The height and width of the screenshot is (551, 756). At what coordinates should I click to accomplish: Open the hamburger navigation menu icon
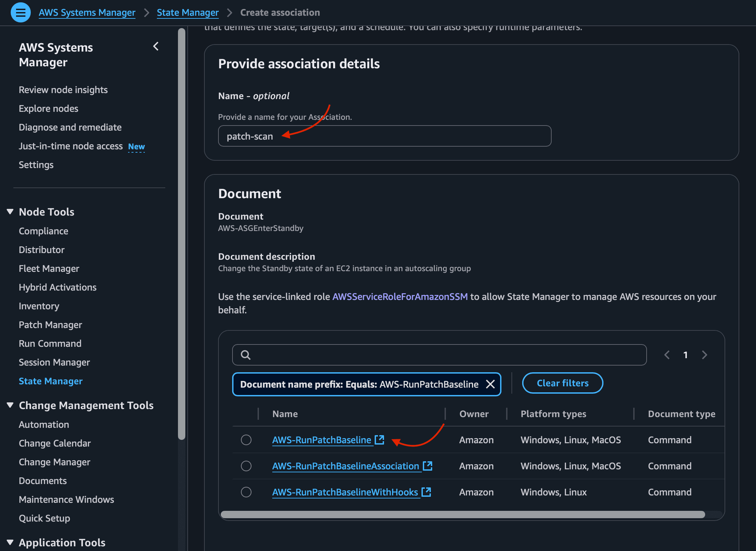[x=21, y=13]
